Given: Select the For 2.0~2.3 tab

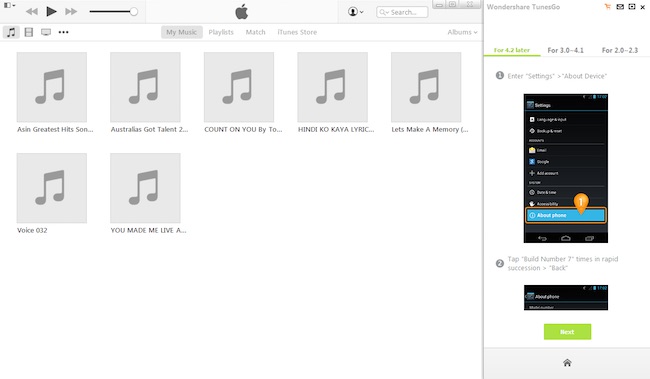Looking at the screenshot, I should tap(620, 50).
